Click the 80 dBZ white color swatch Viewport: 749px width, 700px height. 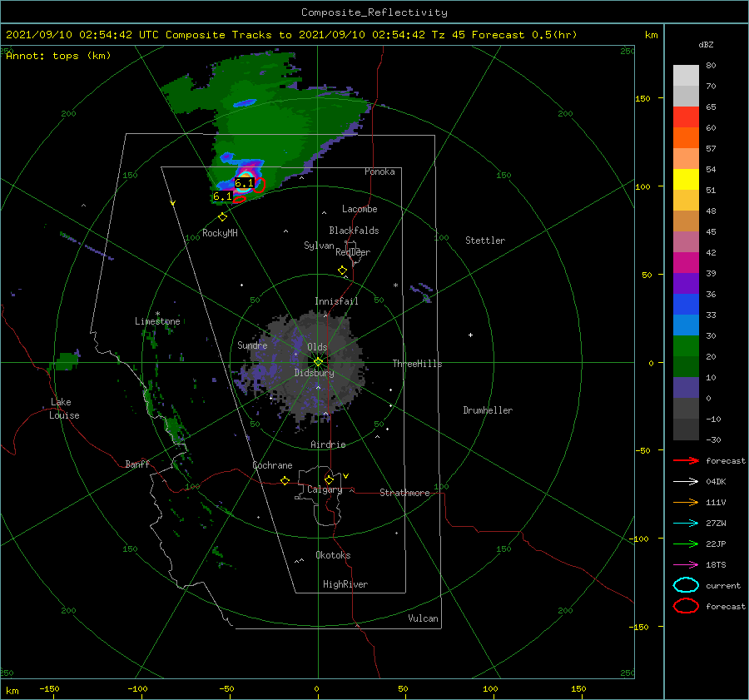click(686, 75)
